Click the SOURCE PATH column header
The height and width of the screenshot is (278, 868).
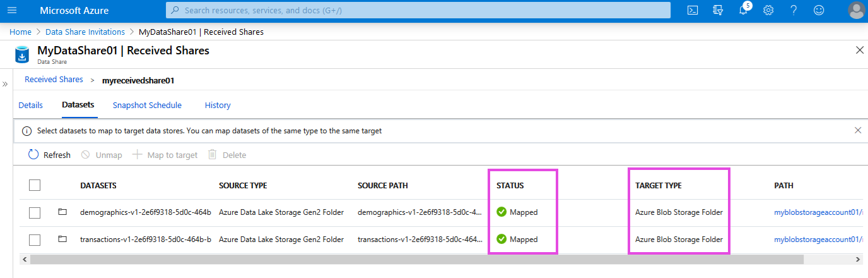[x=383, y=186]
